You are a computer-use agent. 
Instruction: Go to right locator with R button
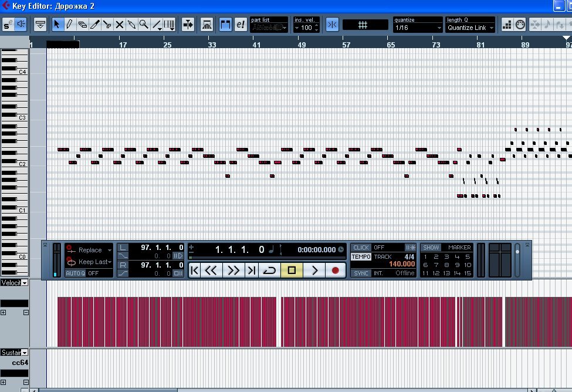123,265
